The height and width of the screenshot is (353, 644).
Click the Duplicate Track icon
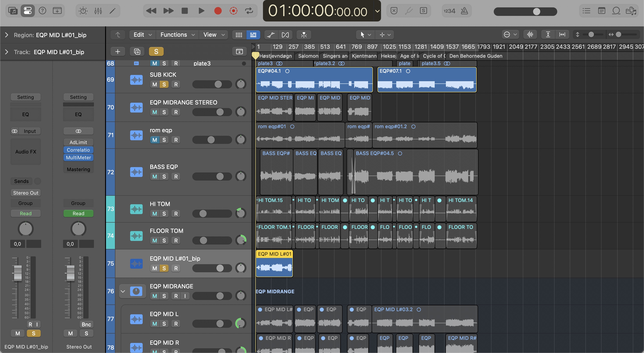[x=137, y=51]
